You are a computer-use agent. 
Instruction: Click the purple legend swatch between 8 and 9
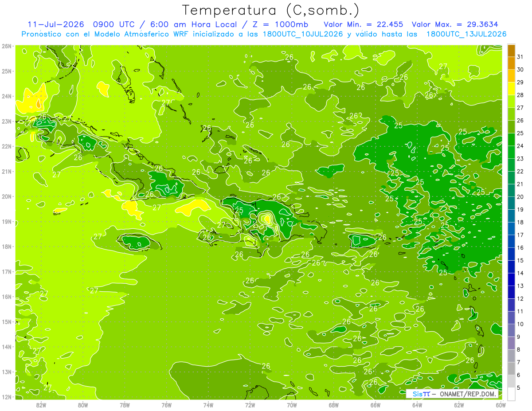point(512,343)
